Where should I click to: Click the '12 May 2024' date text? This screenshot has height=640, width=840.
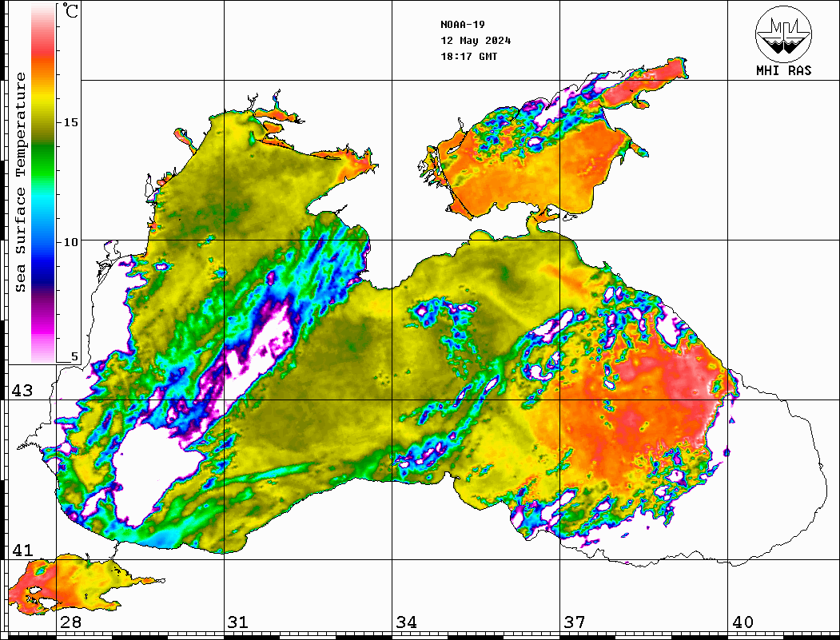click(x=476, y=41)
